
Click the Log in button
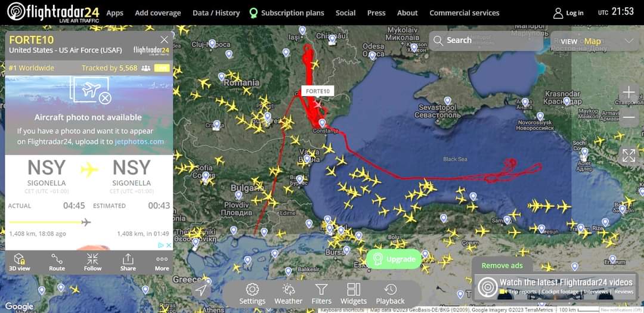(568, 13)
